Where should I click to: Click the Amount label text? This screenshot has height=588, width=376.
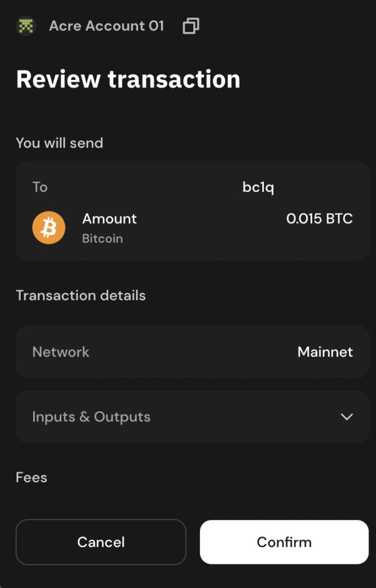pyautogui.click(x=109, y=219)
